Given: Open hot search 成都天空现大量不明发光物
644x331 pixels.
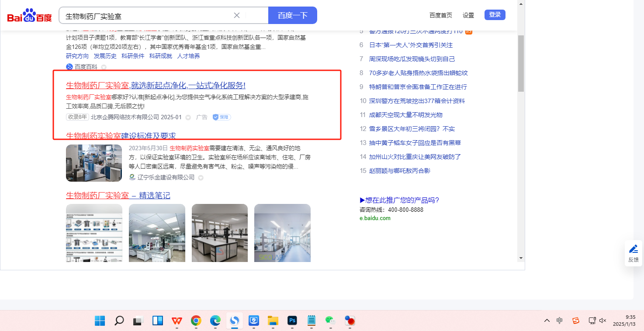Looking at the screenshot, I should (x=406, y=115).
